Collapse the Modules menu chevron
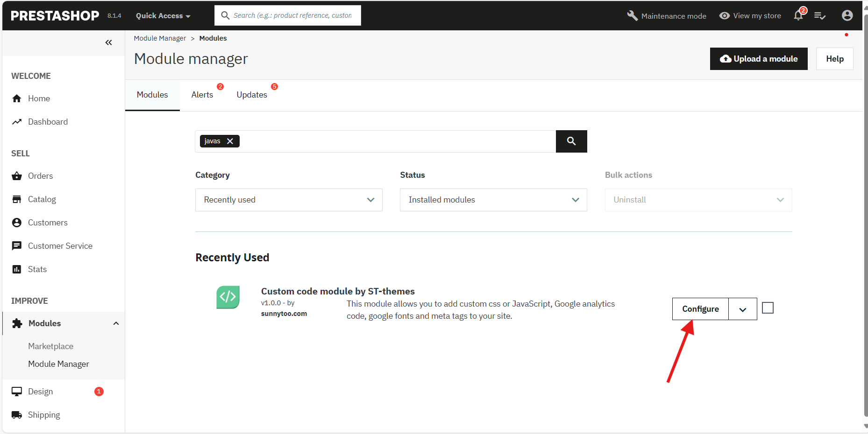Viewport: 868px width, 434px height. [116, 323]
